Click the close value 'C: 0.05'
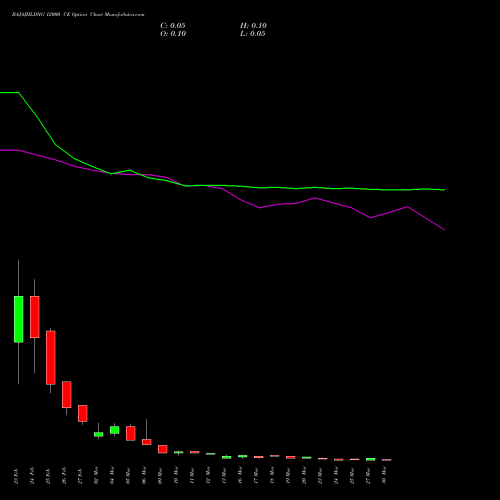Viewport: 500px width, 500px height. coord(173,26)
